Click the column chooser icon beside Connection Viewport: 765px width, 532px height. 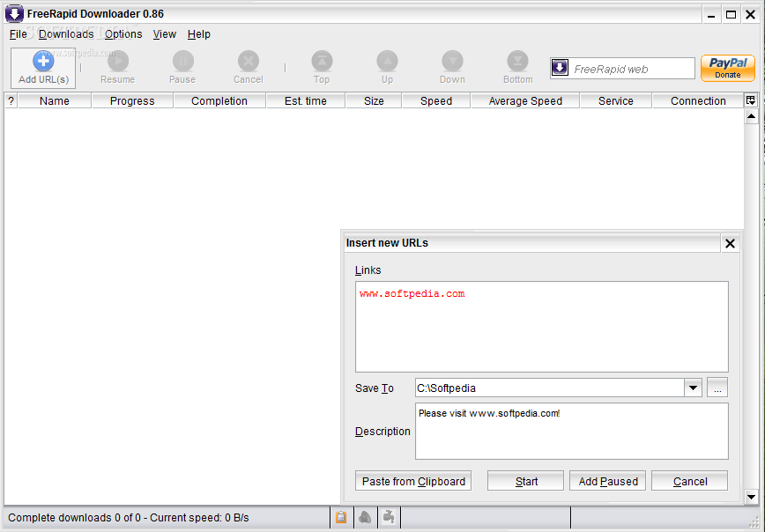click(750, 101)
